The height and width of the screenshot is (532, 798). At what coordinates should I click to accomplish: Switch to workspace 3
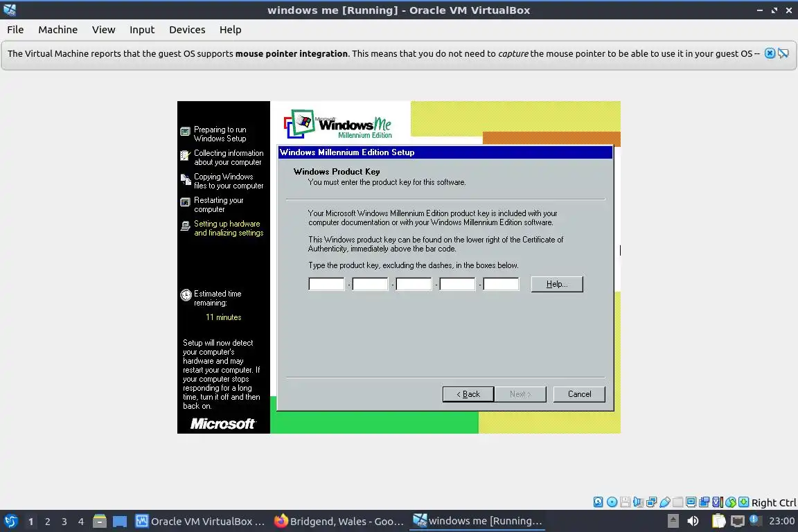pos(64,522)
